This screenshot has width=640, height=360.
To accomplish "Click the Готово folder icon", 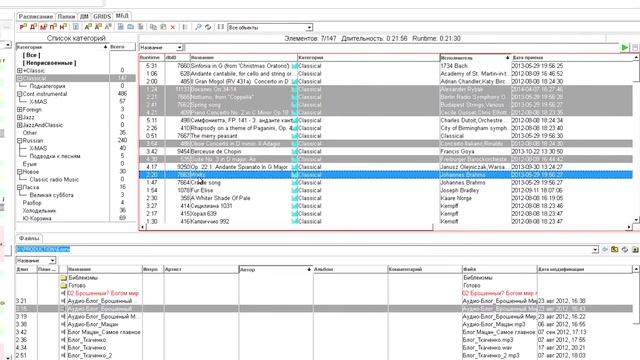I will [x=64, y=285].
